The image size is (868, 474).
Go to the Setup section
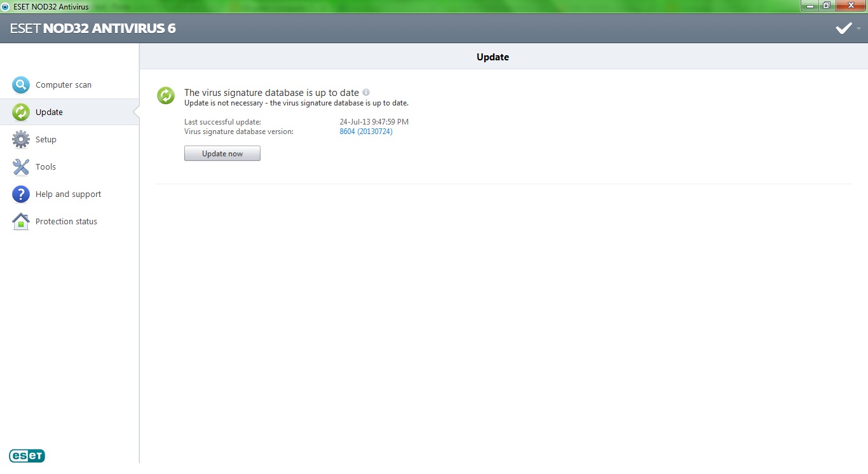click(x=46, y=139)
